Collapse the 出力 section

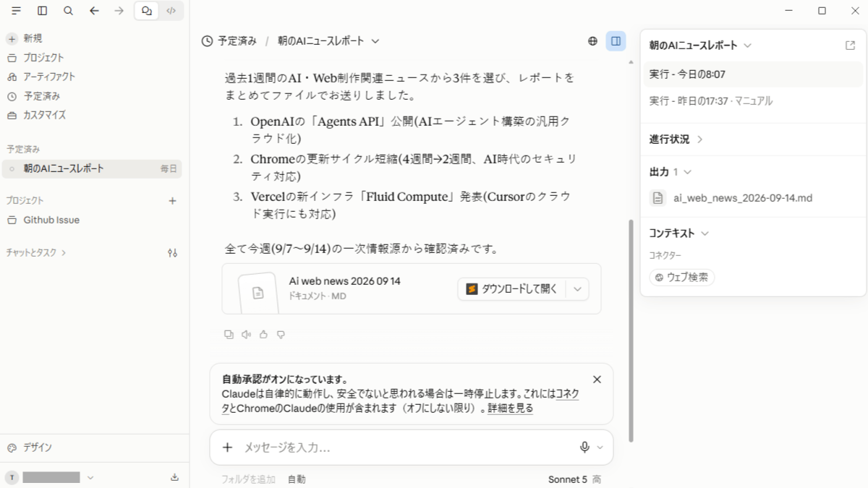(671, 172)
